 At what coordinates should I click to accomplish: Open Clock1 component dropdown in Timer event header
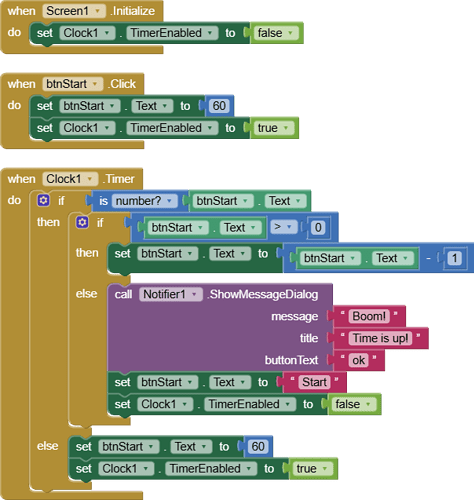(x=70, y=179)
